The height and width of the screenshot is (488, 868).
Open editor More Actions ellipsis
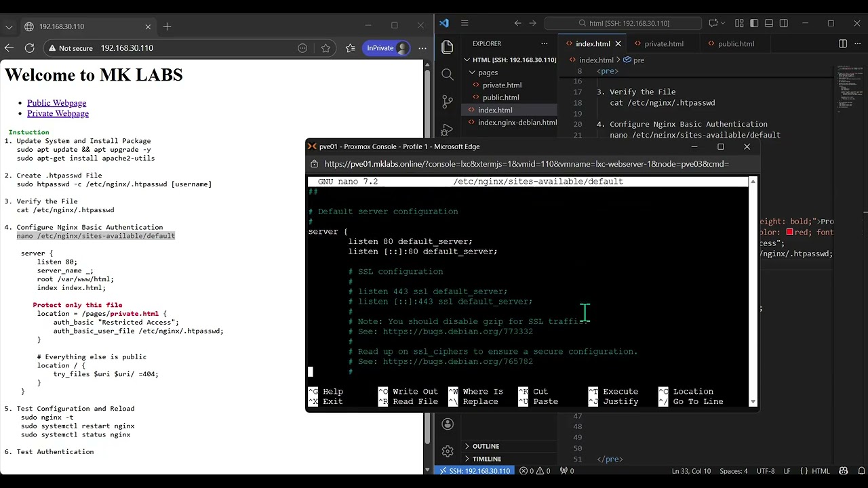[858, 43]
